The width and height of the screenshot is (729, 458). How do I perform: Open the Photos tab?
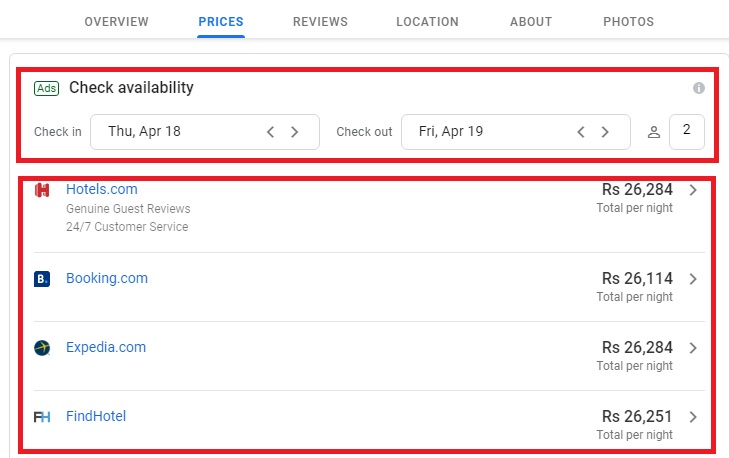[x=629, y=22]
